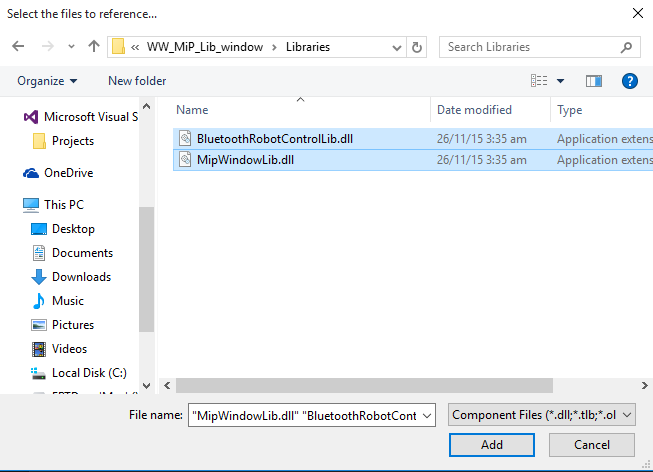Image resolution: width=653 pixels, height=472 pixels.
Task: Open recent locations dropdown arrow
Action: [x=72, y=47]
